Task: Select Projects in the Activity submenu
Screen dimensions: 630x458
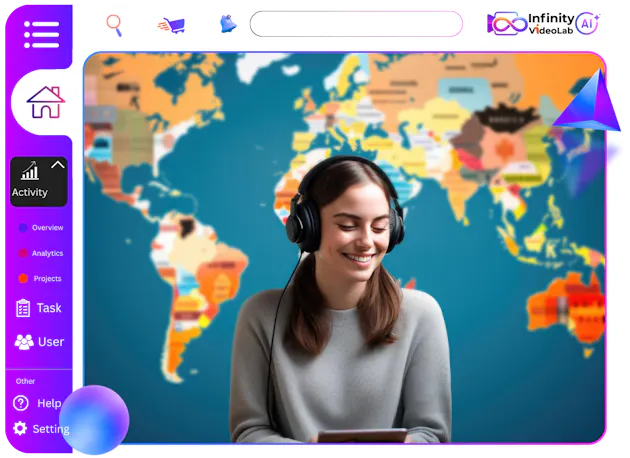Action: [x=47, y=279]
